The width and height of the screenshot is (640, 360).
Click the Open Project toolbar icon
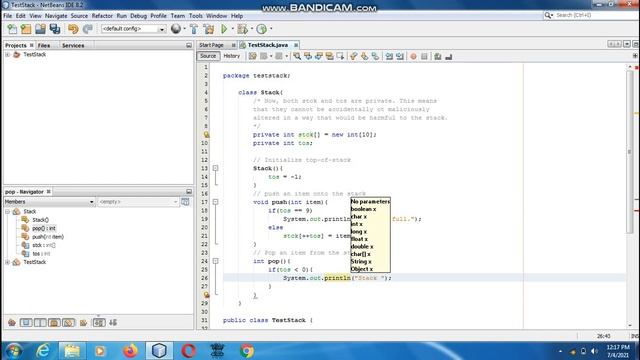tap(40, 29)
